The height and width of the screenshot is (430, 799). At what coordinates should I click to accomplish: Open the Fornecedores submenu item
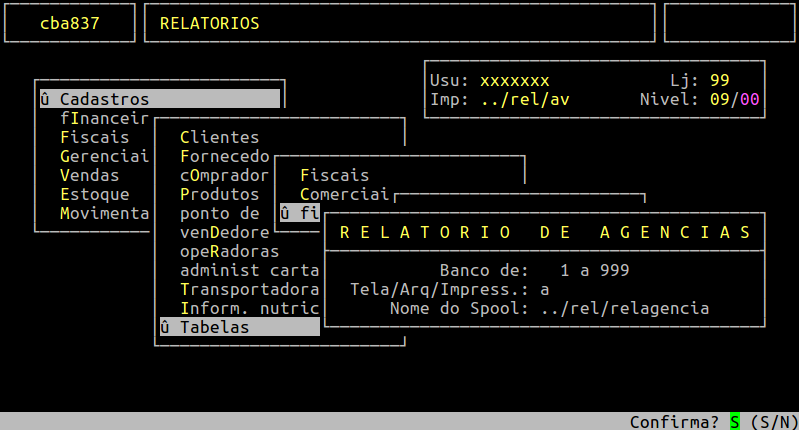pos(224,156)
